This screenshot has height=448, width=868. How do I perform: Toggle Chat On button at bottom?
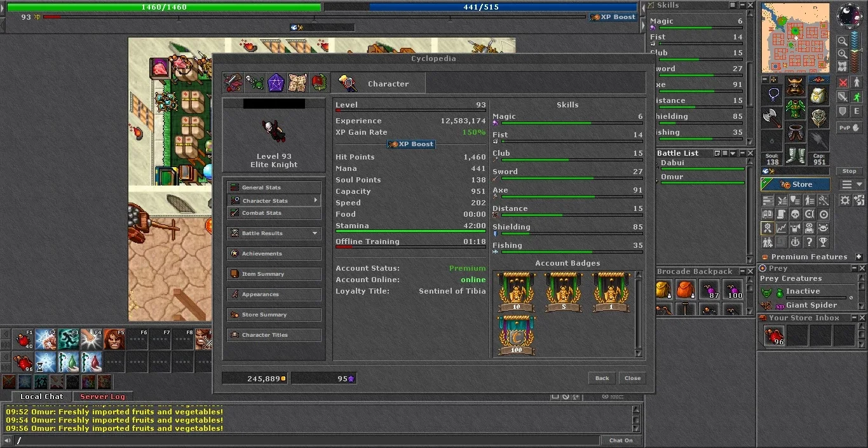621,440
